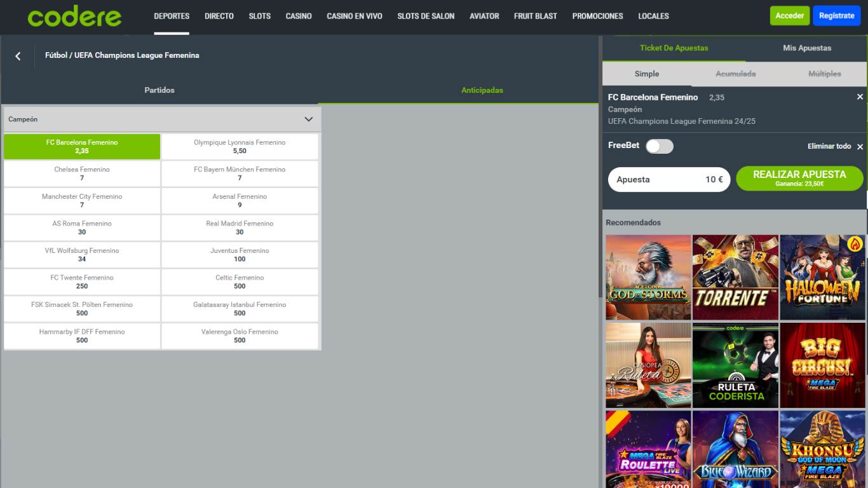Open SLOTS DE SALON section
This screenshot has width=868, height=488.
[x=426, y=16]
